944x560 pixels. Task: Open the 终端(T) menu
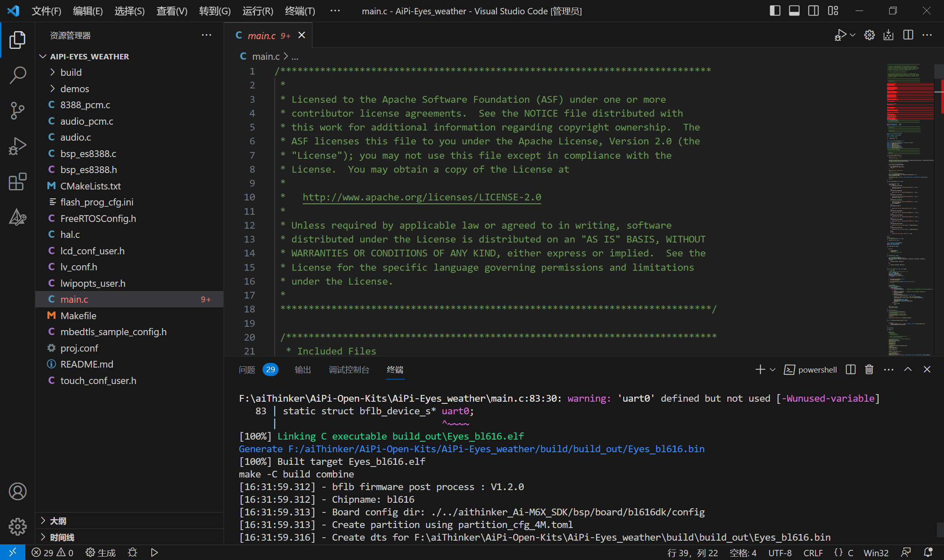(x=300, y=11)
